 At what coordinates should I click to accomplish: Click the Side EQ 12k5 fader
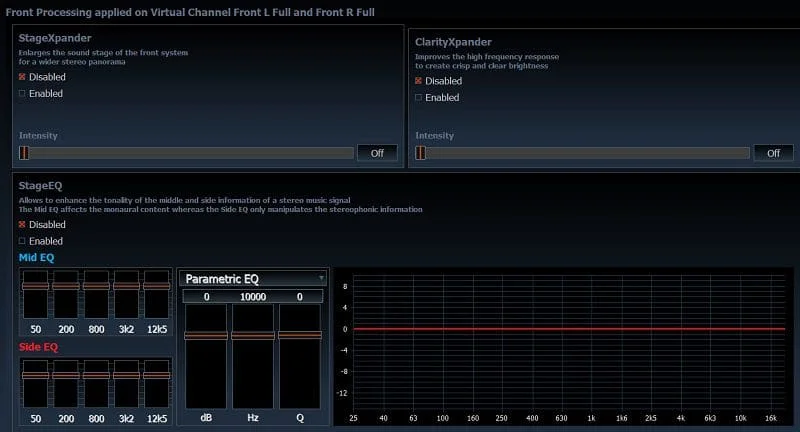coord(157,375)
